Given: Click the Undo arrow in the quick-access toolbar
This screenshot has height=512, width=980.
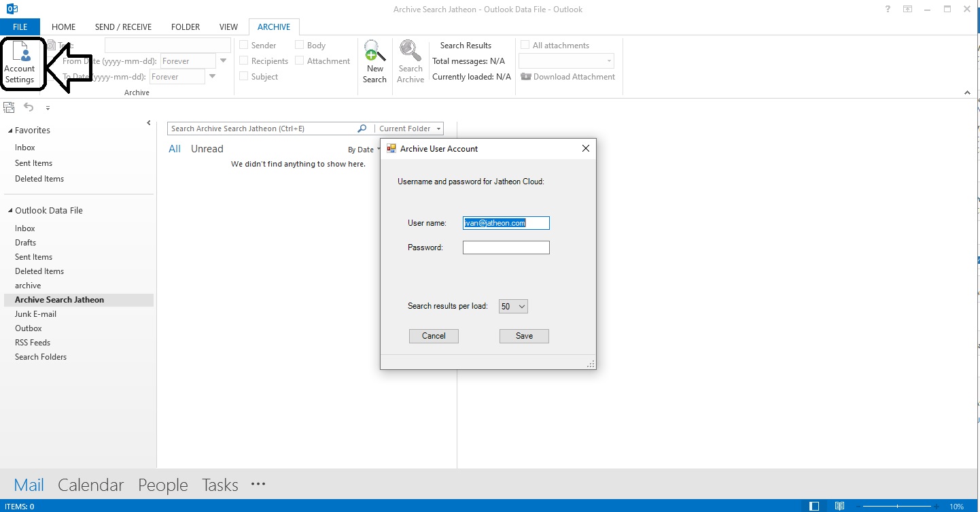Looking at the screenshot, I should 29,107.
